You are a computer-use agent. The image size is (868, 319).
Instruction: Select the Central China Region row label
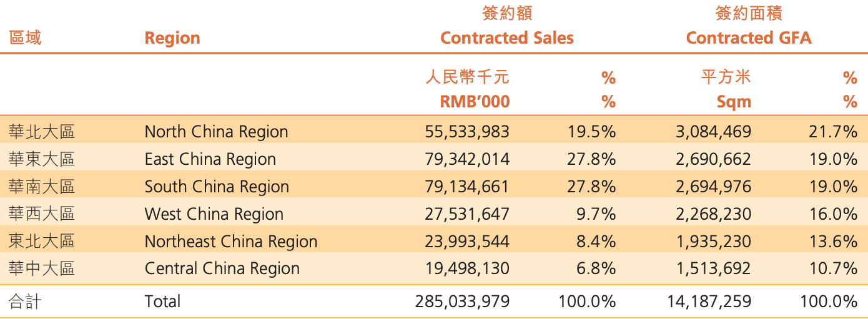pos(222,269)
